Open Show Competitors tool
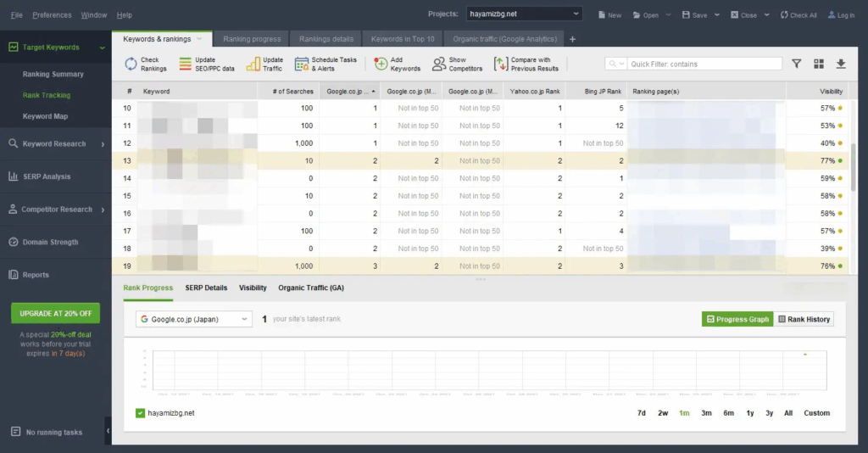Viewport: 868px width, 453px height. tap(439, 64)
